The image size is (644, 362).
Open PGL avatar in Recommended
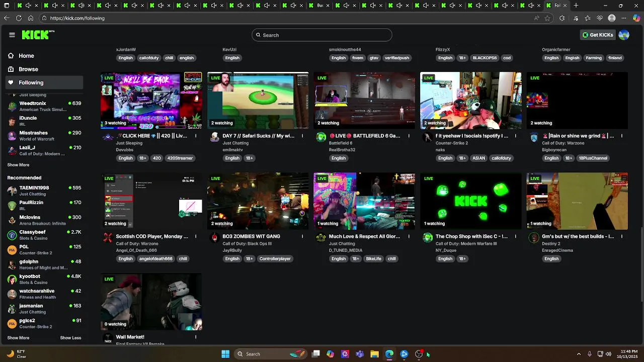(12, 250)
